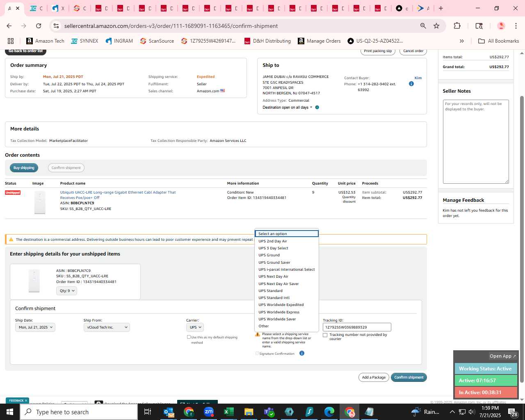Open Excel from the taskbar

pyautogui.click(x=228, y=412)
